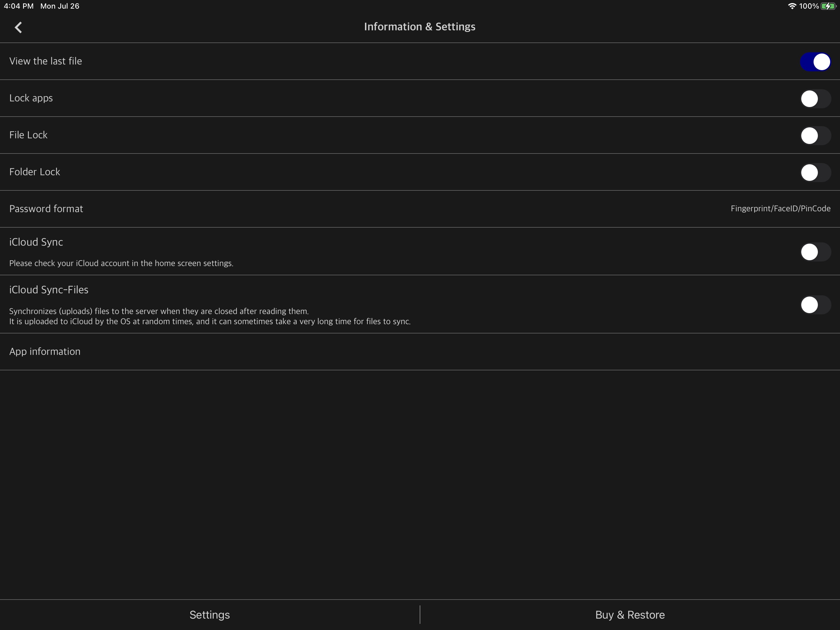Navigate back using back arrow icon

[x=18, y=26]
